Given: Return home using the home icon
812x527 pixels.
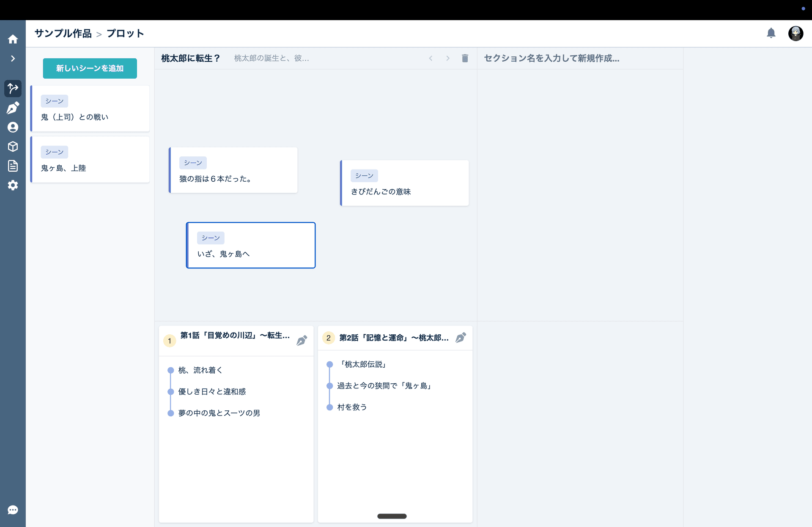Looking at the screenshot, I should point(13,38).
